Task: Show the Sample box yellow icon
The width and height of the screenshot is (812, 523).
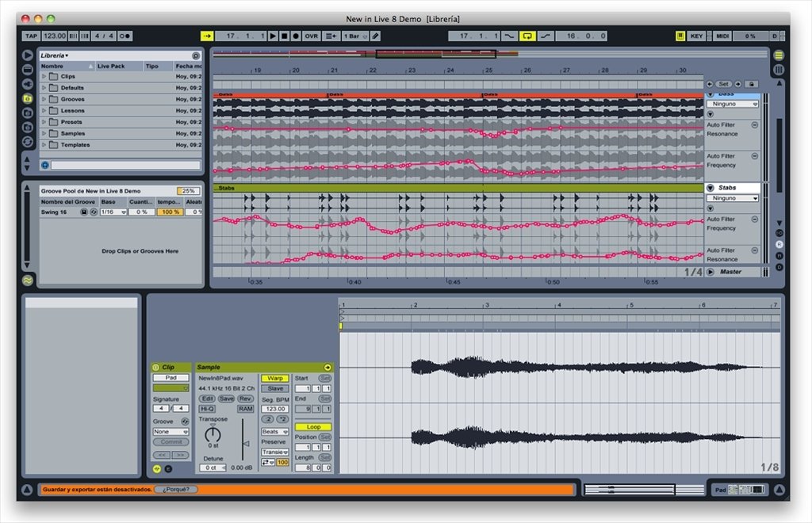Action: tap(157, 468)
